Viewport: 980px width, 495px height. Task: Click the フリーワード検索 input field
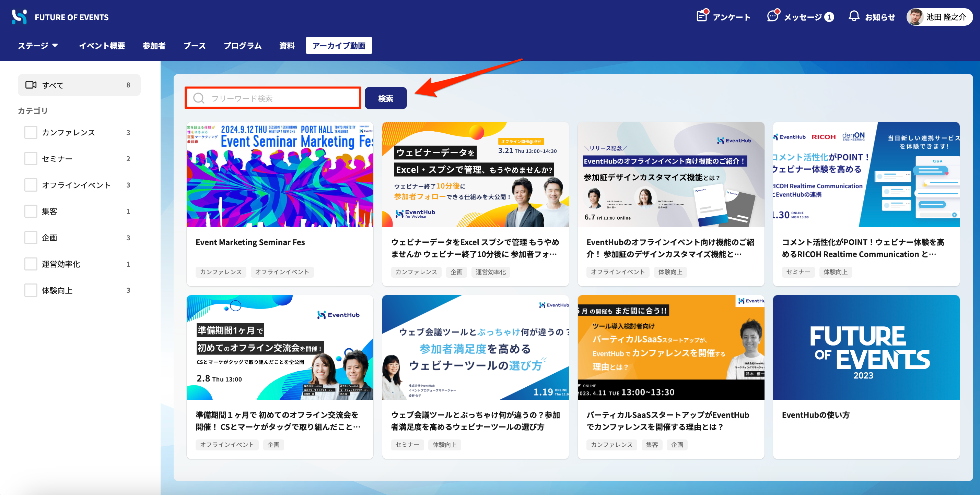coord(273,98)
